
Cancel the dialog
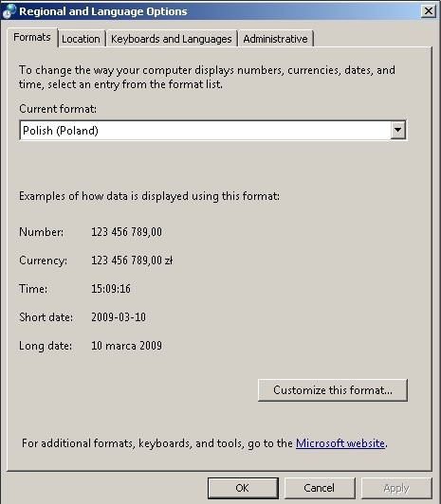(x=320, y=488)
